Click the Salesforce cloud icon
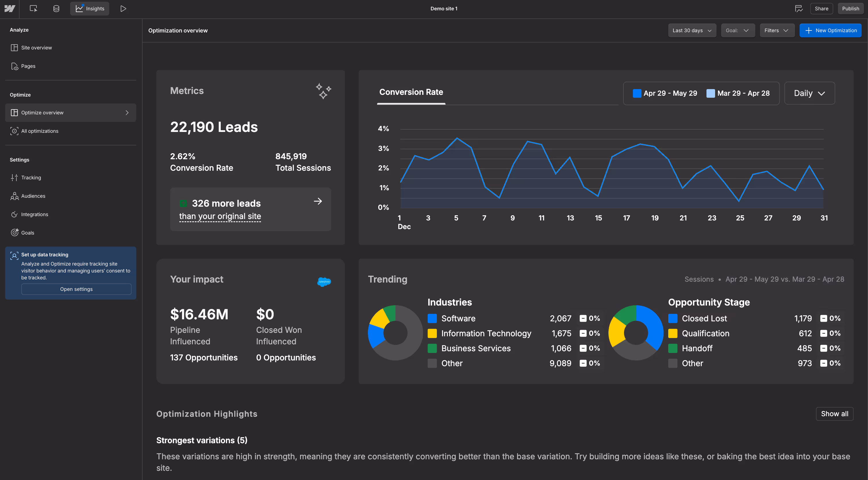The width and height of the screenshot is (868, 480). 324,282
